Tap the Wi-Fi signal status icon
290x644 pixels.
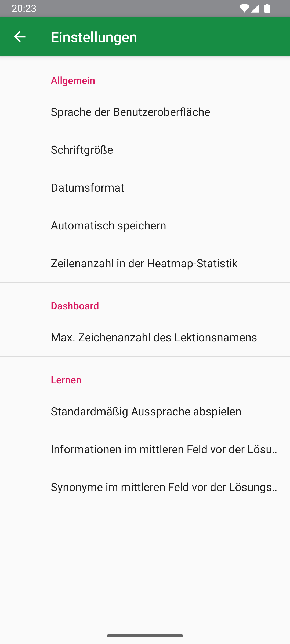coord(244,9)
